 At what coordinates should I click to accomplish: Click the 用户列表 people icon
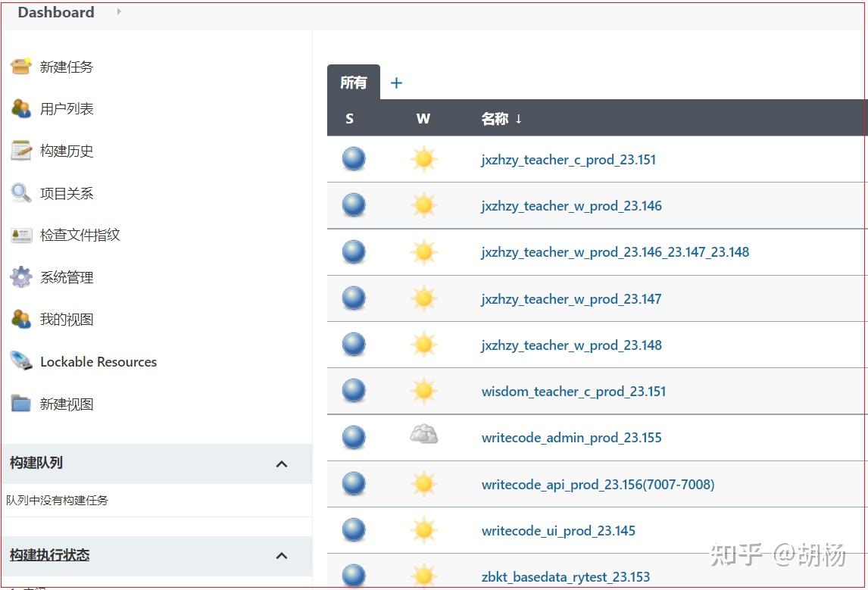point(21,108)
